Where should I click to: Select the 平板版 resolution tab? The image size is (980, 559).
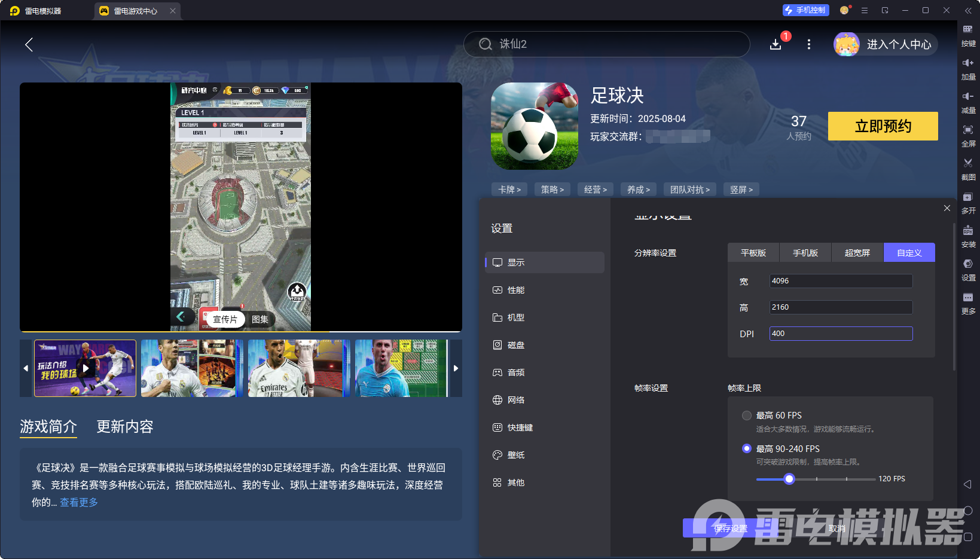click(753, 253)
